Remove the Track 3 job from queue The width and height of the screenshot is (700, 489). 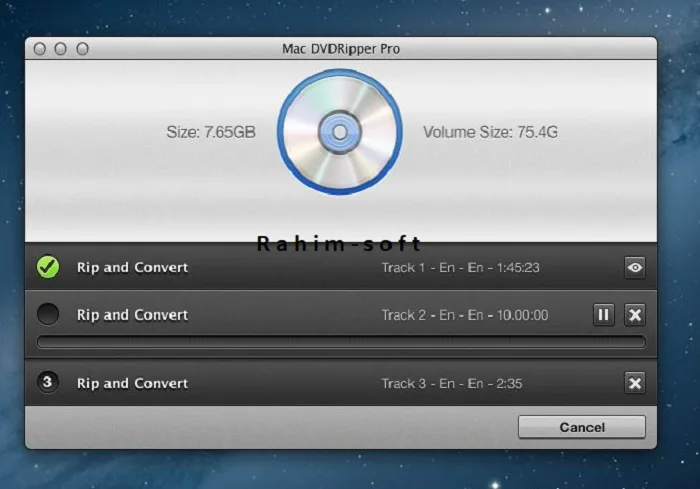pyautogui.click(x=634, y=383)
